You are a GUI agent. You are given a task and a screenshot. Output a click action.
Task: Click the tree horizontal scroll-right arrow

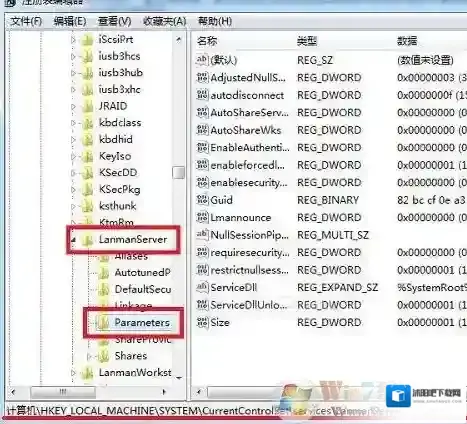[164, 392]
